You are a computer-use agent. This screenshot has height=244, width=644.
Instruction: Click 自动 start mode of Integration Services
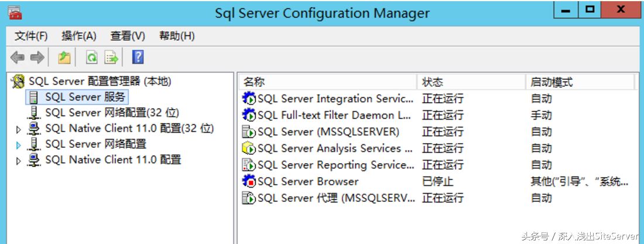pyautogui.click(x=541, y=99)
